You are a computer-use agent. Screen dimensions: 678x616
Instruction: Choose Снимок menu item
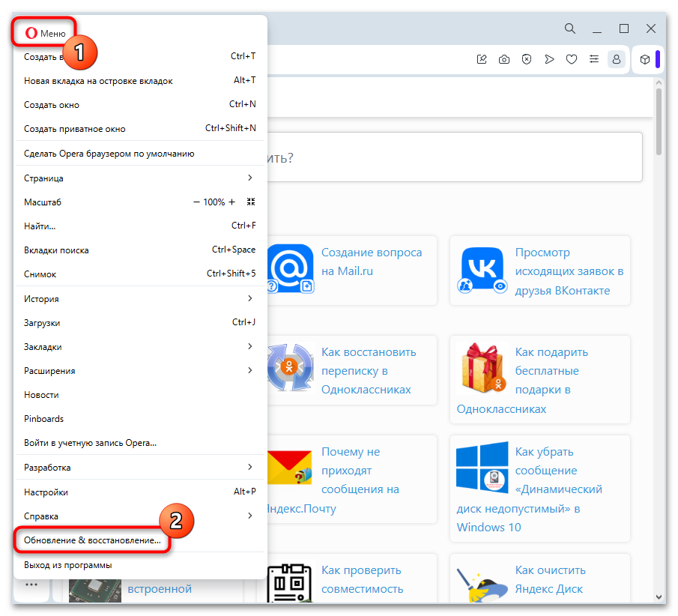[x=140, y=274]
